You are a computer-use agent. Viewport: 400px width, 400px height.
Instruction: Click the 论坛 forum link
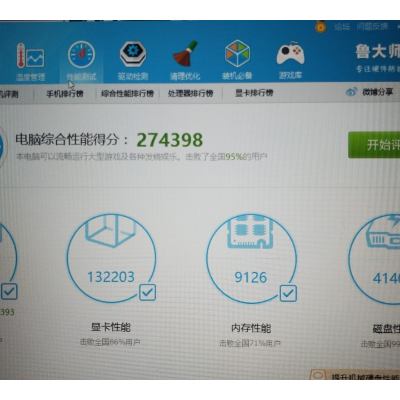point(342,27)
